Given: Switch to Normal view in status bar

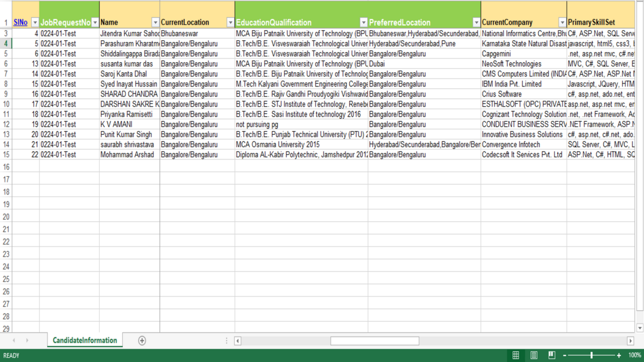Looking at the screenshot, I should 516,355.
